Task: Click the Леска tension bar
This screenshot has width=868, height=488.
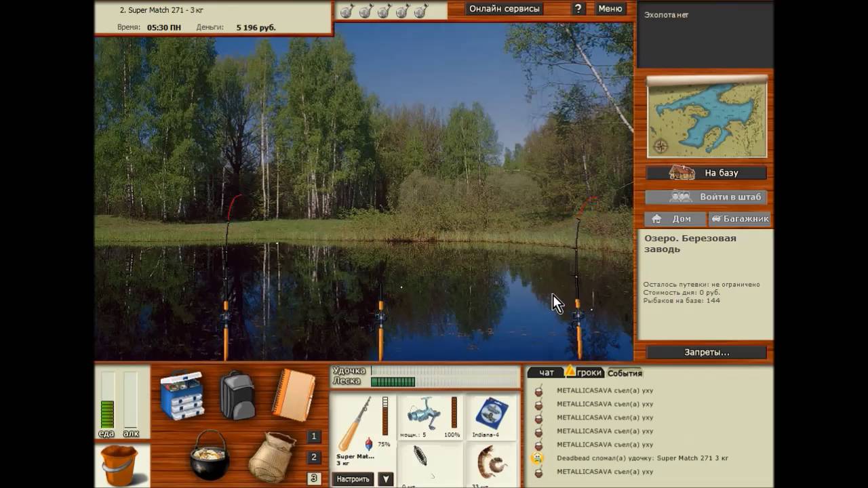Action: click(x=445, y=382)
